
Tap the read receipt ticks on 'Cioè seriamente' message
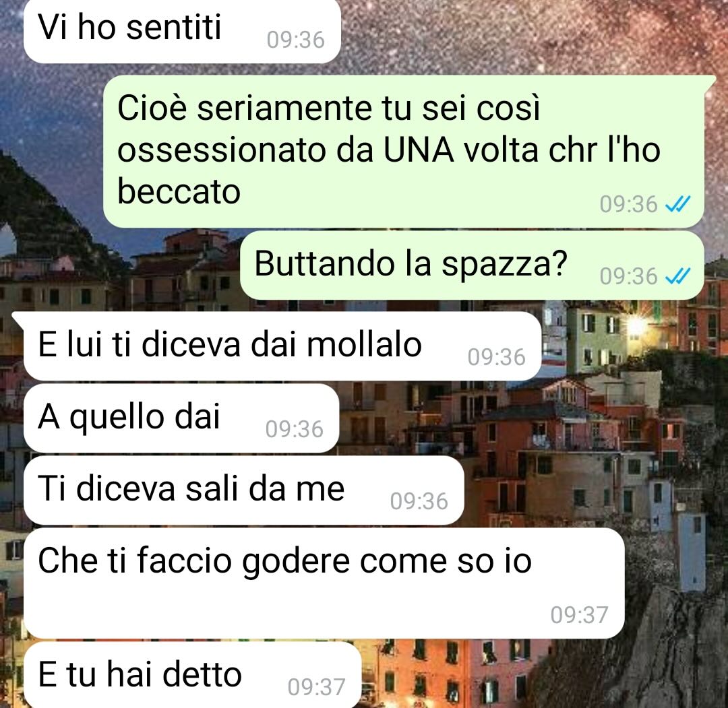coord(678,204)
